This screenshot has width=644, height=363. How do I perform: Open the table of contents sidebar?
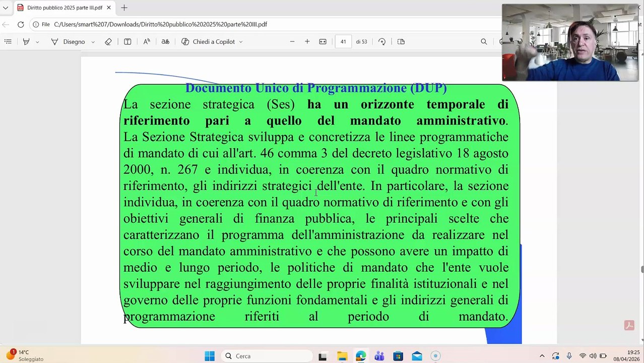(x=8, y=42)
